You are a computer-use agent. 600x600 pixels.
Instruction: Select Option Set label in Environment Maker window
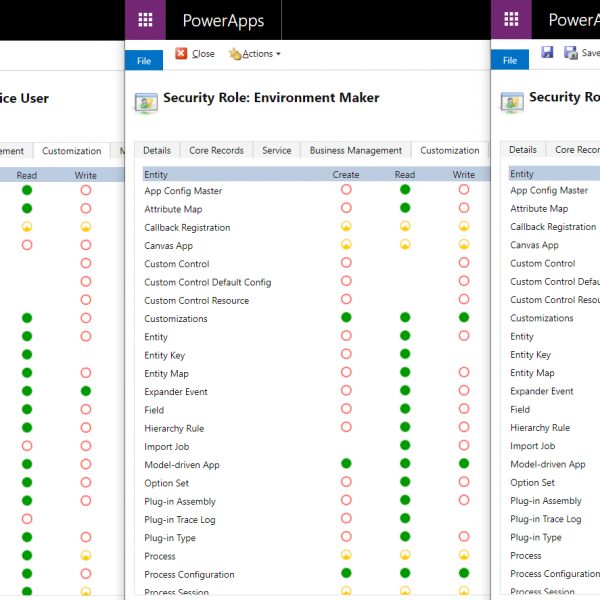[166, 483]
